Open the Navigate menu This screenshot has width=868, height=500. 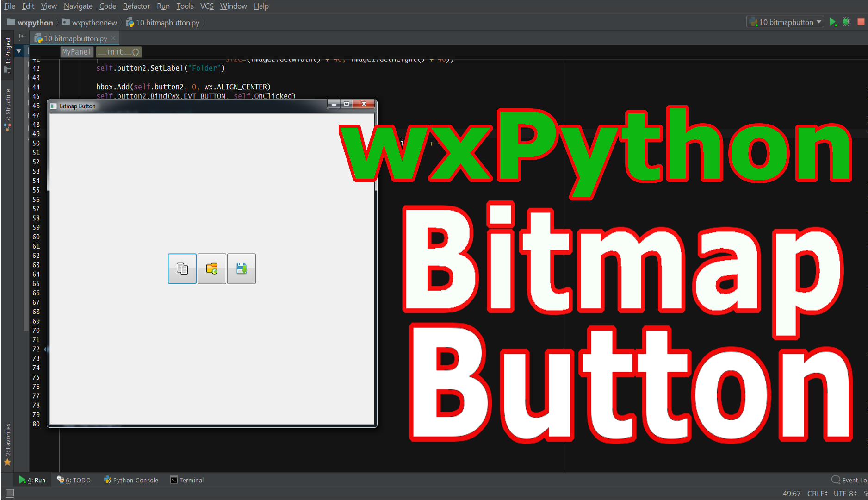tap(78, 6)
